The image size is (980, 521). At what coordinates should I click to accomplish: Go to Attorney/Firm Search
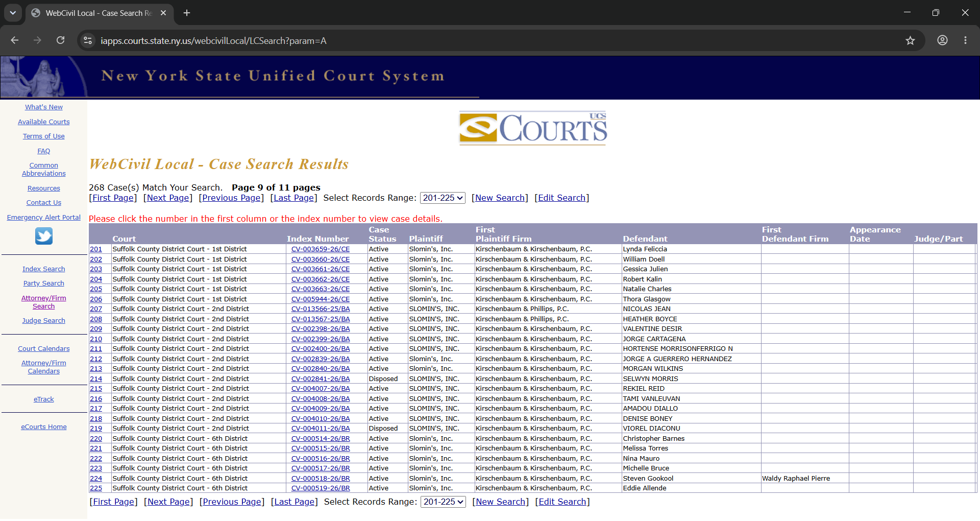pyautogui.click(x=44, y=302)
